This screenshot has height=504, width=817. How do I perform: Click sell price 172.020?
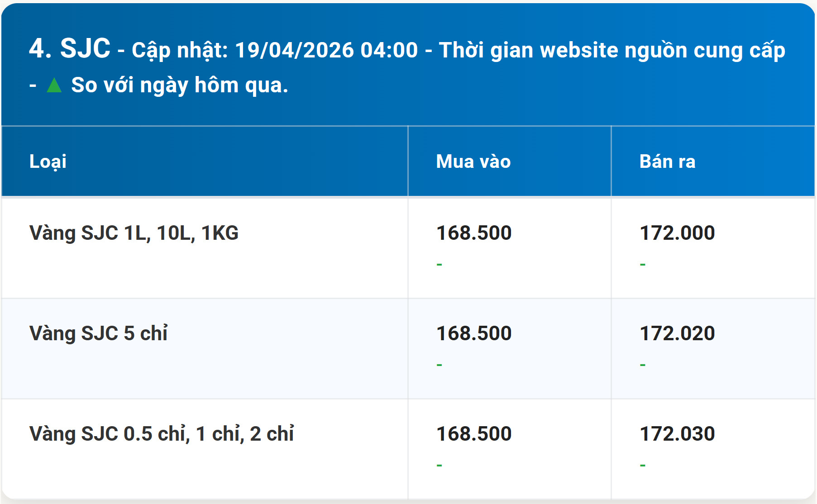[x=677, y=333]
